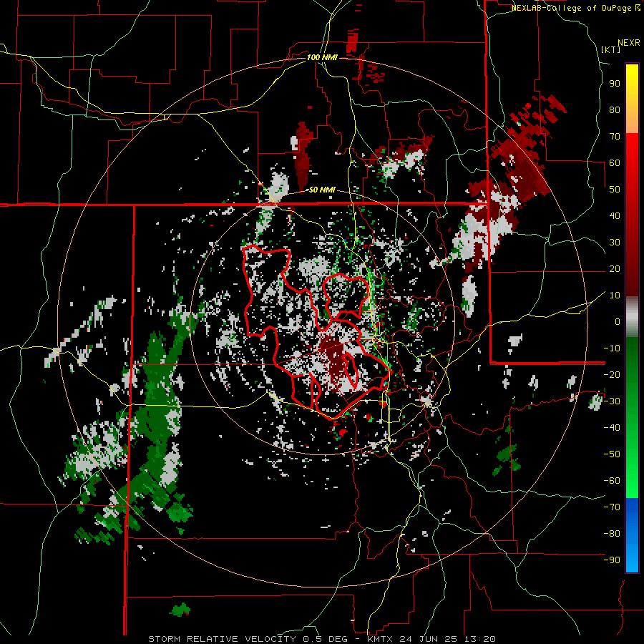The height and width of the screenshot is (644, 644).
Task: Click the 20 knot scale value
Action: pos(615,269)
